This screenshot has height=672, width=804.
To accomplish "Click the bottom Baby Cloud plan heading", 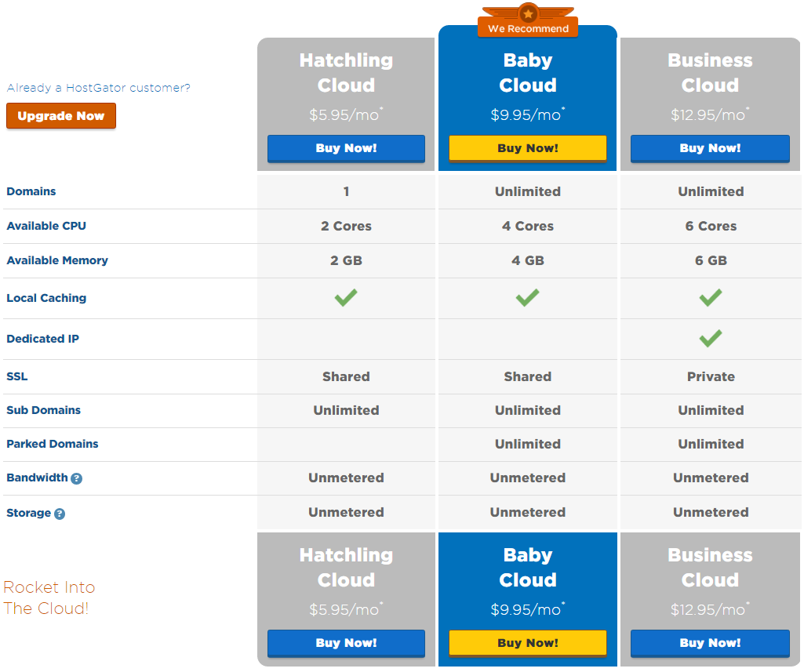I will tap(528, 568).
